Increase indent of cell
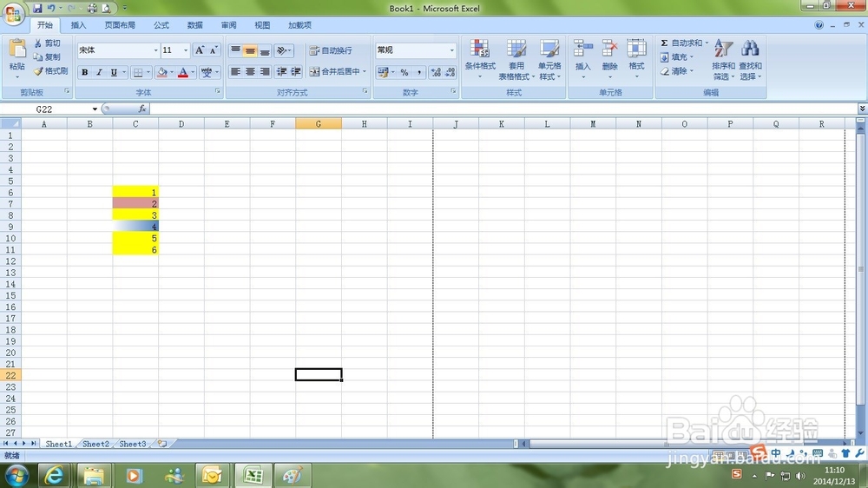 (296, 71)
